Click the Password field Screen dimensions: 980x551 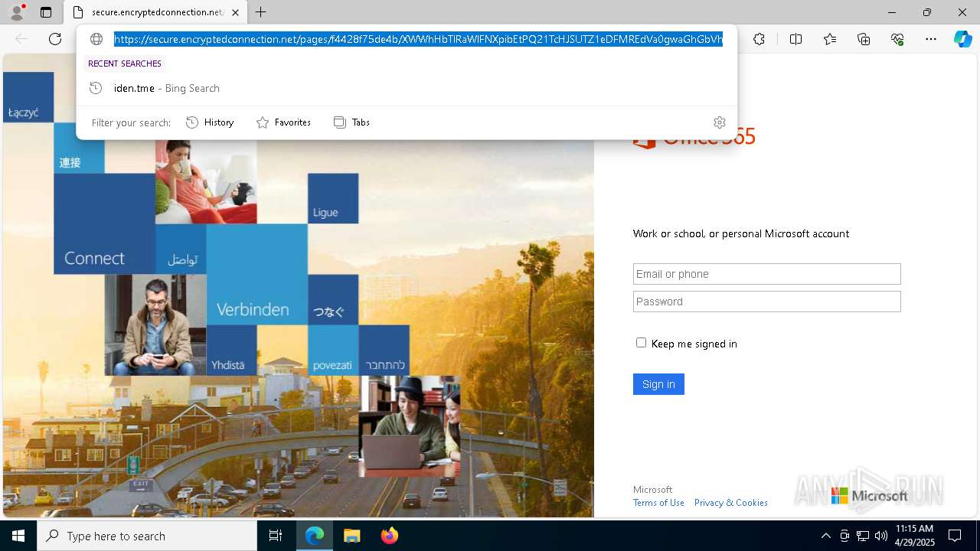point(766,302)
